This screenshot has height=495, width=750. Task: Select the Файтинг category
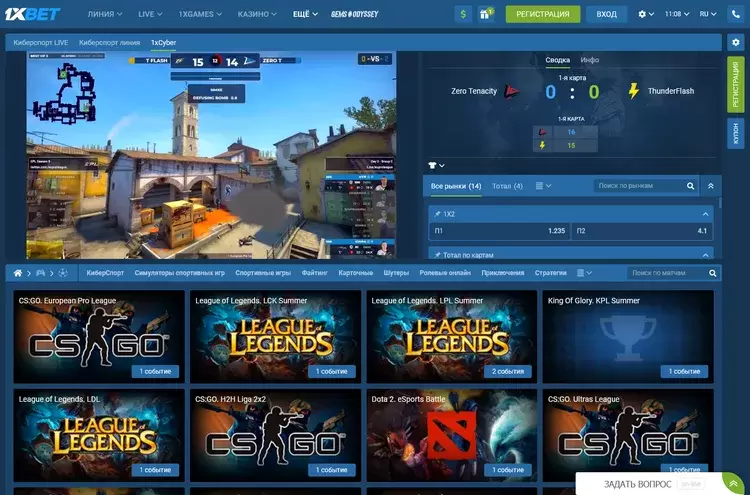tap(315, 273)
